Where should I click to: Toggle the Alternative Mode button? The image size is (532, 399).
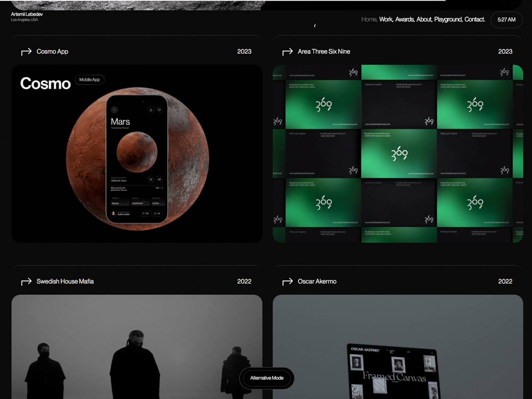coord(267,378)
